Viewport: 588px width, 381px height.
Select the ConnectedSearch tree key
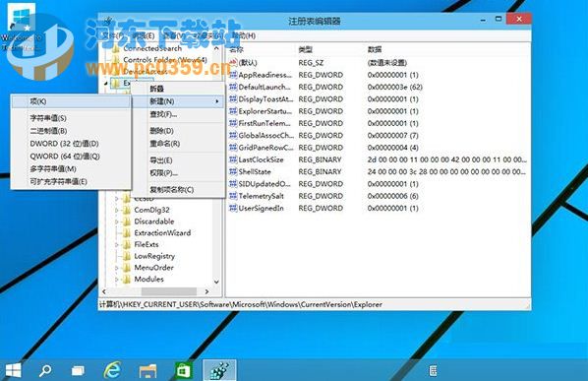point(152,48)
